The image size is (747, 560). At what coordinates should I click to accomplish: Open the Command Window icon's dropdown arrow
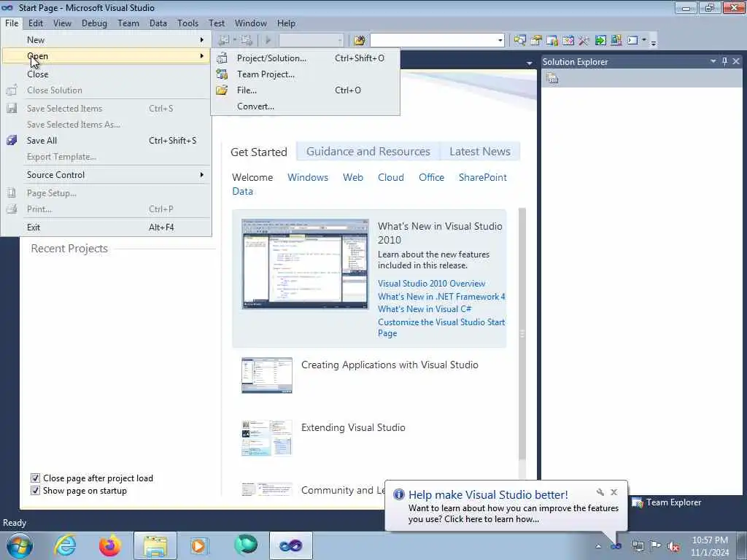pyautogui.click(x=644, y=41)
